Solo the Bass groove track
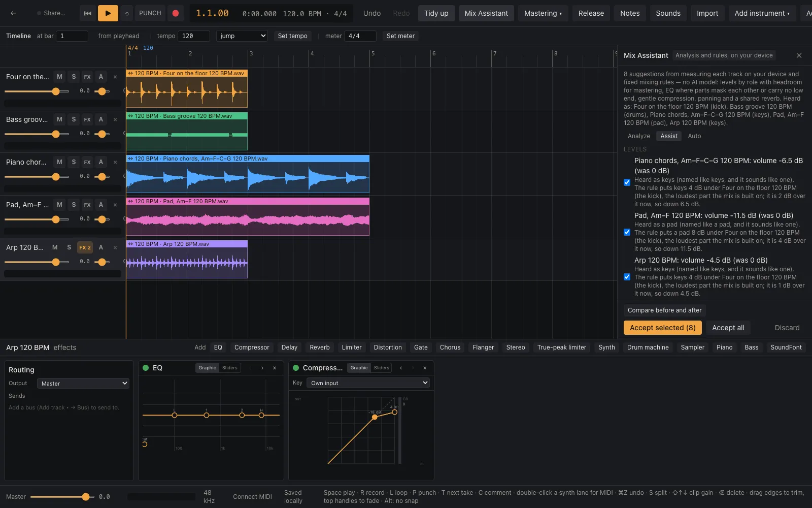The width and height of the screenshot is (812, 508). [x=74, y=119]
